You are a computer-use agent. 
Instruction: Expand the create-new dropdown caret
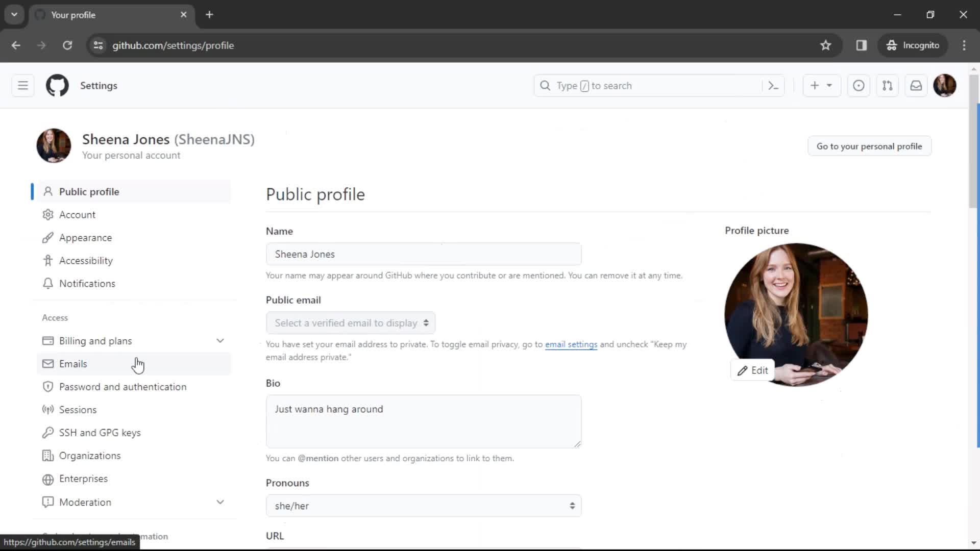click(x=829, y=86)
